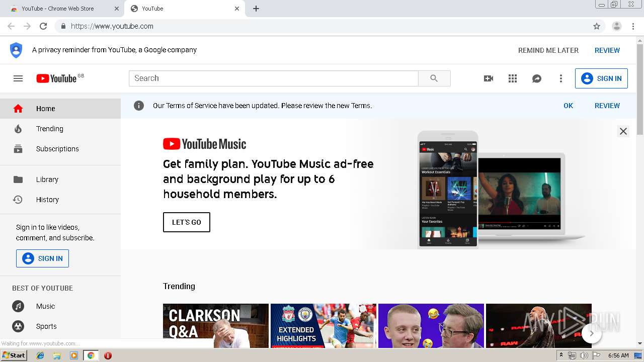Open the Chrome three-dot menu
The height and width of the screenshot is (362, 644).
(633, 26)
